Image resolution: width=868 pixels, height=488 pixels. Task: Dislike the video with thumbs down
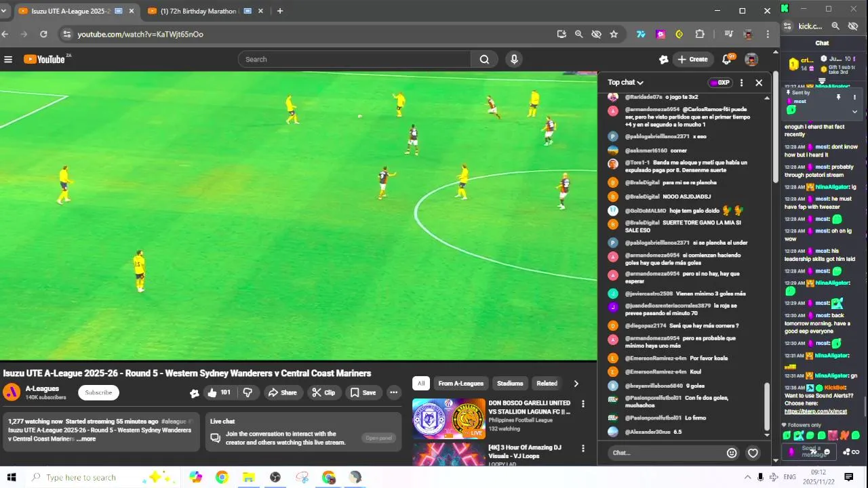coord(248,392)
